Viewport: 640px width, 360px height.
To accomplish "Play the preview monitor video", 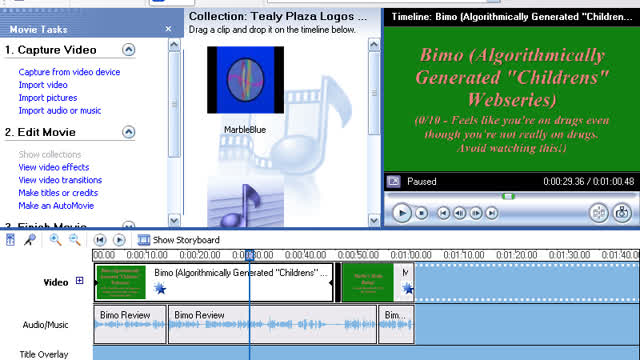I will tap(402, 213).
